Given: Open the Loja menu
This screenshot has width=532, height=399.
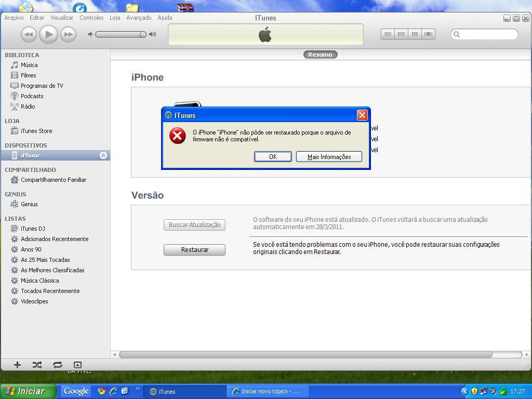Looking at the screenshot, I should click(115, 18).
